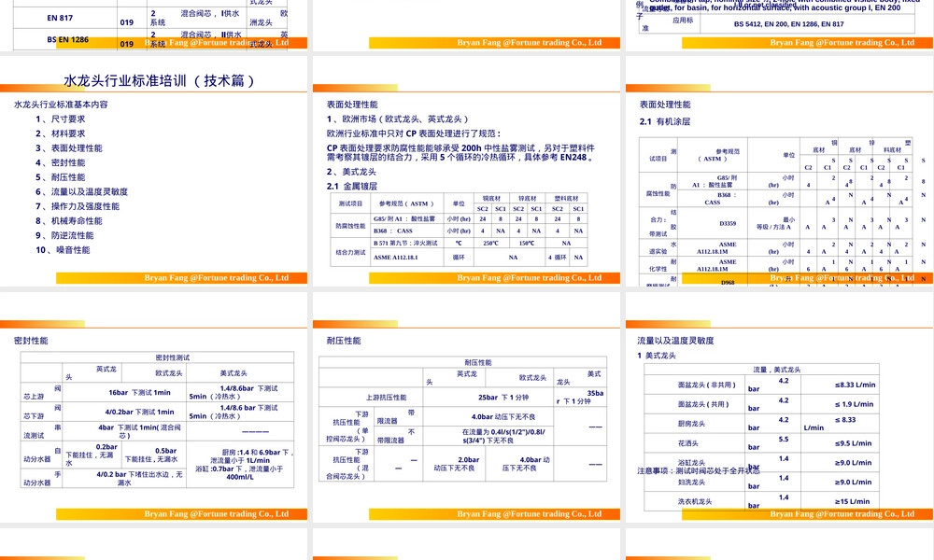Select the slide containing 2.1 有机涂层
934x560 pixels.
click(x=780, y=171)
